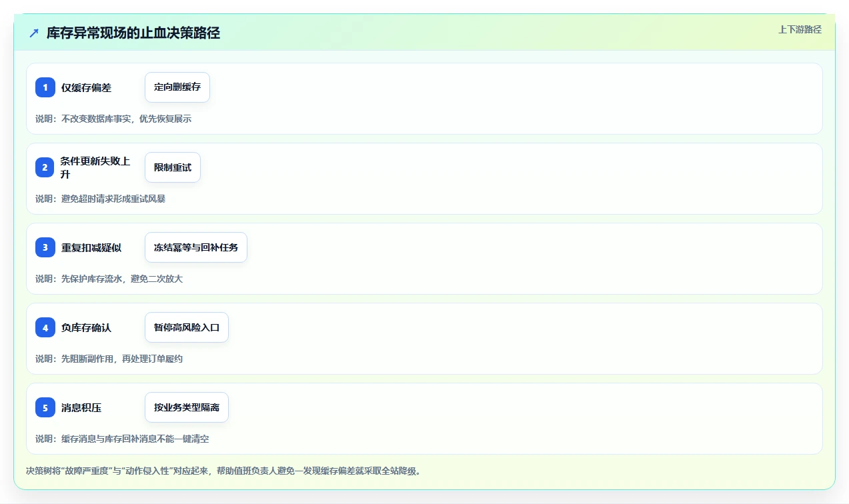This screenshot has width=849, height=504.
Task: Click the arrow icon beside the panel title
Action: (x=34, y=33)
